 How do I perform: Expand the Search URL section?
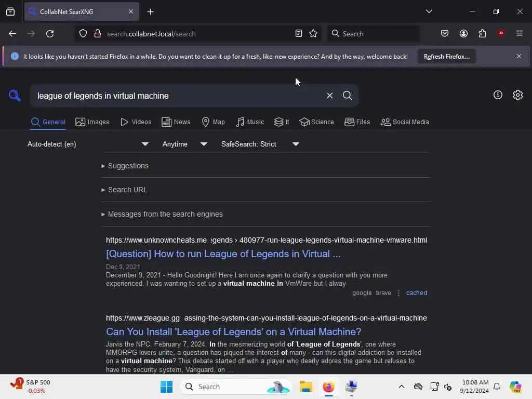(125, 190)
